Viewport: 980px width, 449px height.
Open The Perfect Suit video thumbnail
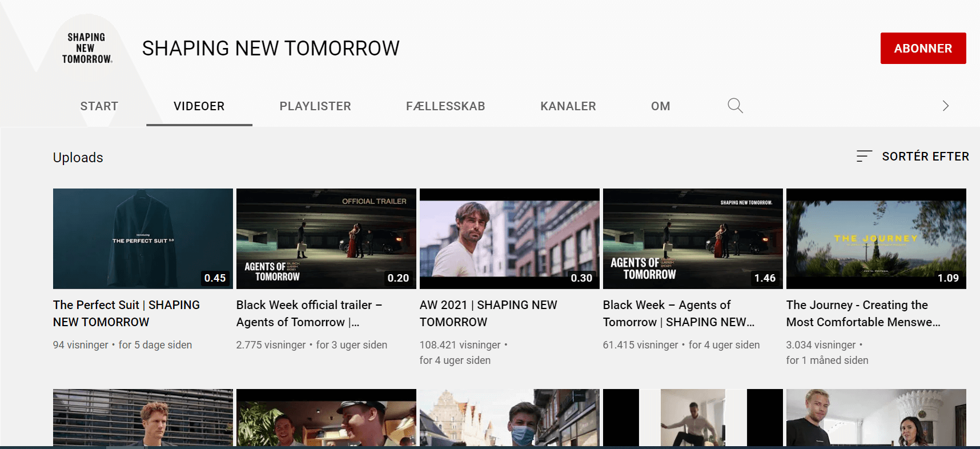click(143, 239)
